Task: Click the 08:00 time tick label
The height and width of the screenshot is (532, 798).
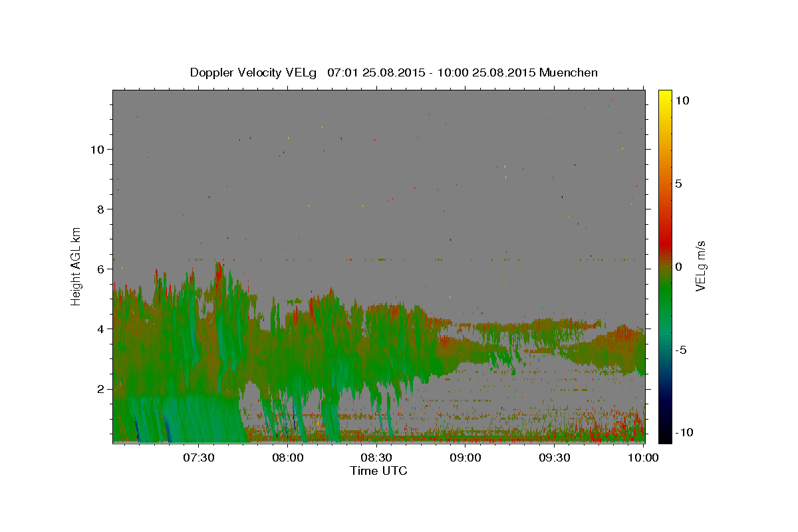Action: click(287, 458)
